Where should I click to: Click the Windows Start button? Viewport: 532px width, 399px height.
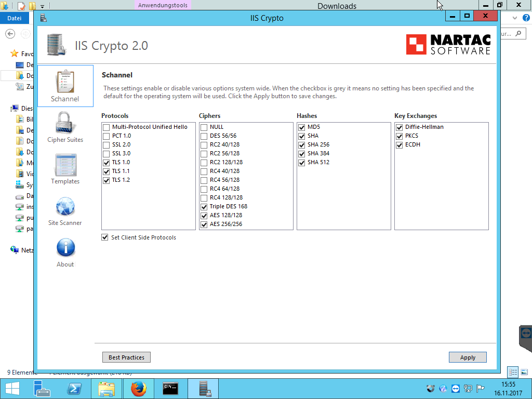point(12,389)
